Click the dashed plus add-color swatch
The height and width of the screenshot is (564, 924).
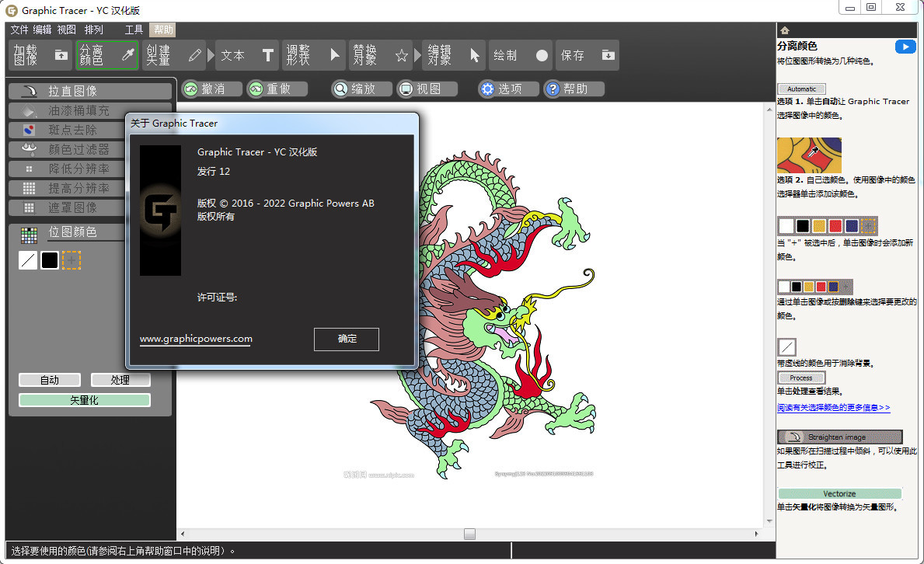(71, 260)
